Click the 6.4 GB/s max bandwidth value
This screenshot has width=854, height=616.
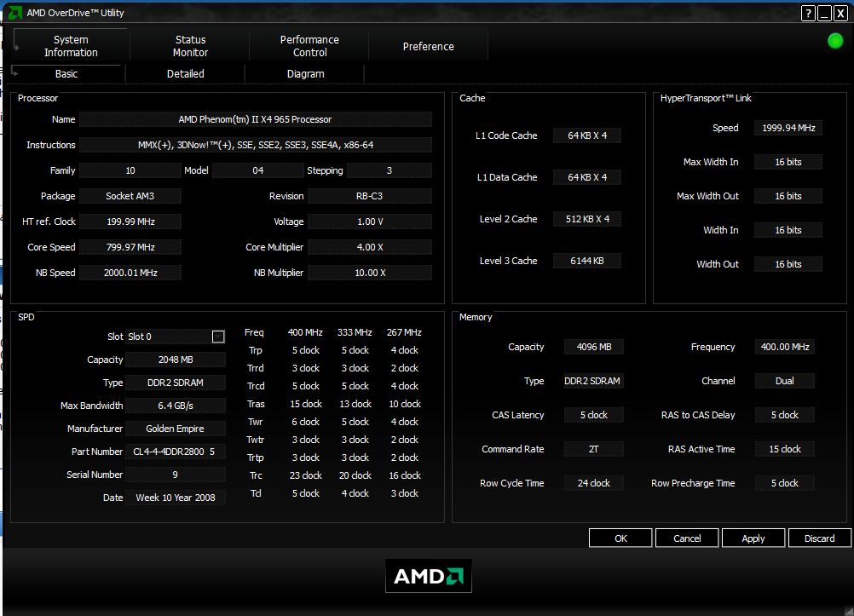click(x=176, y=406)
